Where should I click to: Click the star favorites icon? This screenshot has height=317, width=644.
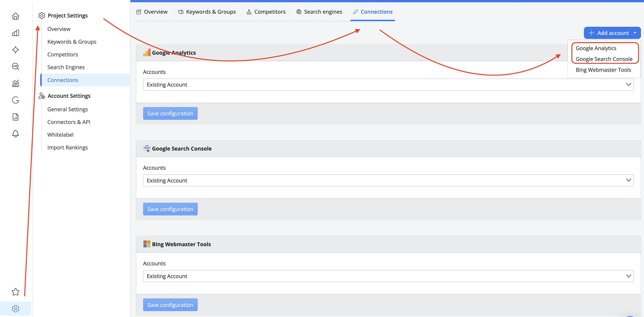pyautogui.click(x=16, y=292)
